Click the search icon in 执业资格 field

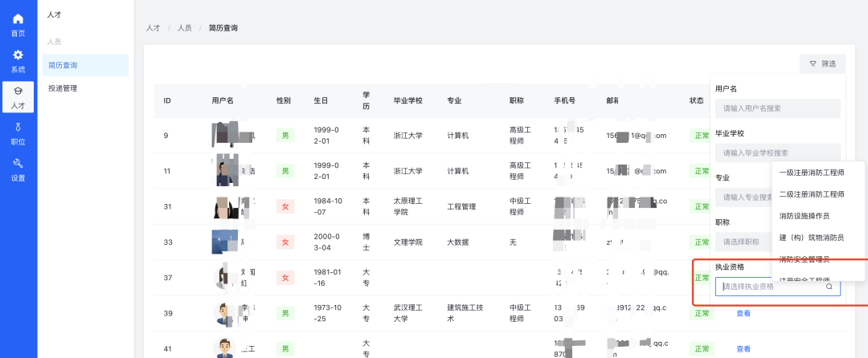[x=829, y=287]
